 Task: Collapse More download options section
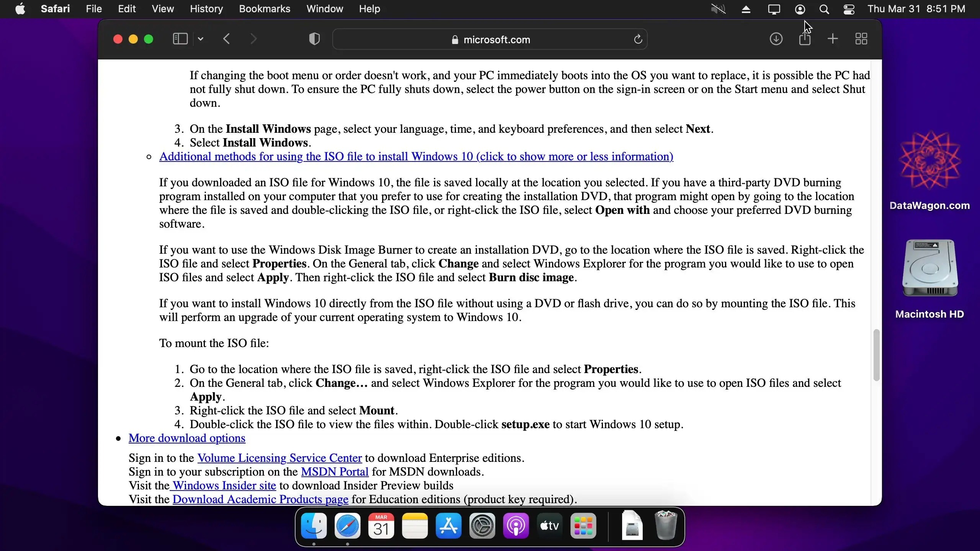click(x=187, y=438)
